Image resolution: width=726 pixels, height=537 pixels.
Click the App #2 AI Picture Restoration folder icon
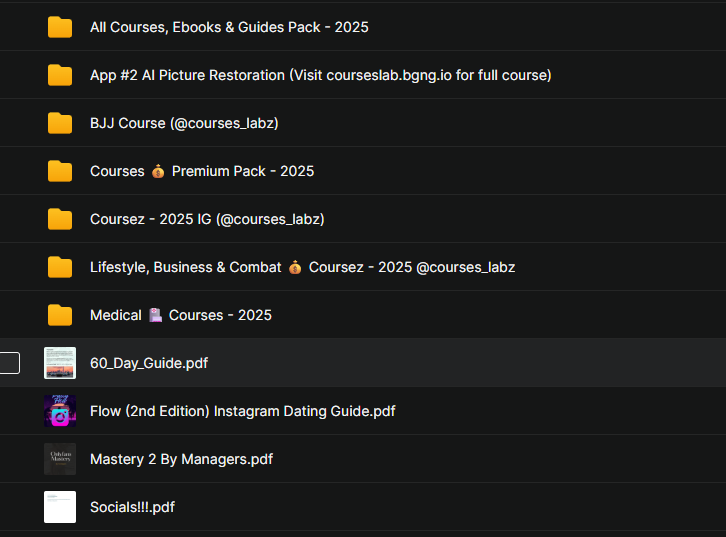[x=60, y=75]
